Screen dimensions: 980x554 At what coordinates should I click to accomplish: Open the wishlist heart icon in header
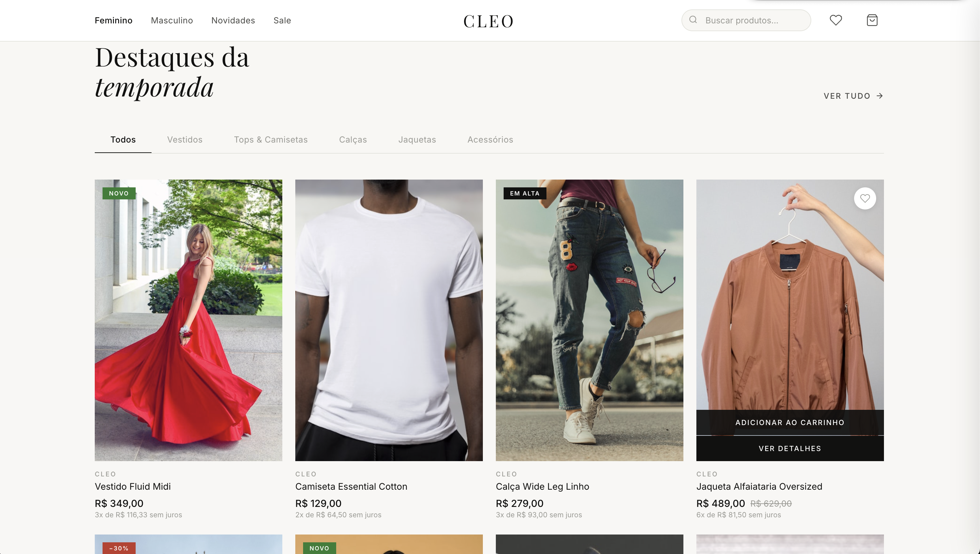(836, 20)
